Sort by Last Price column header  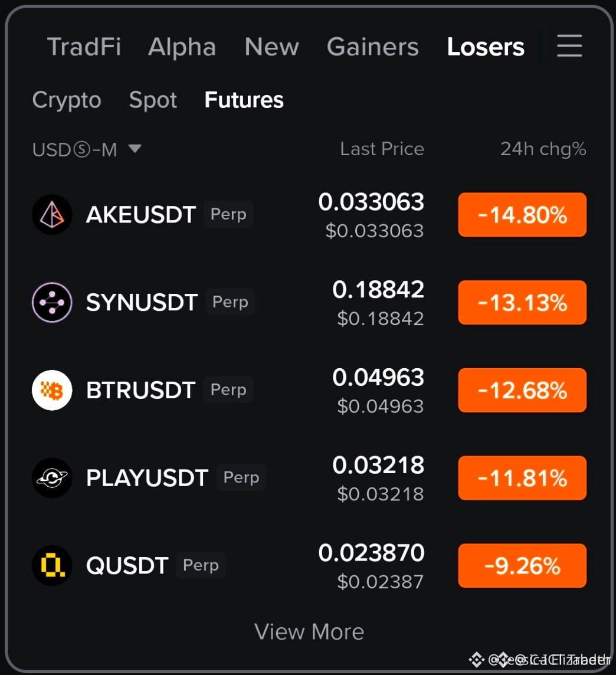382,149
